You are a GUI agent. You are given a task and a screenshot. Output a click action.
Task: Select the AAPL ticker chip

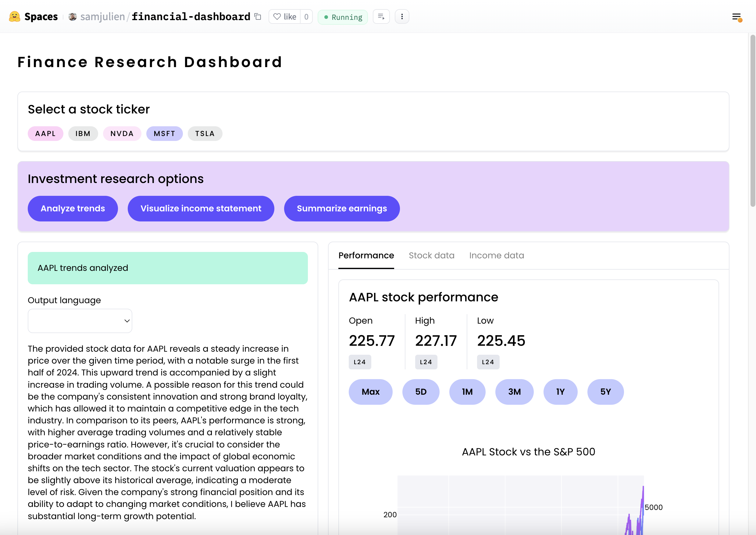tap(45, 133)
